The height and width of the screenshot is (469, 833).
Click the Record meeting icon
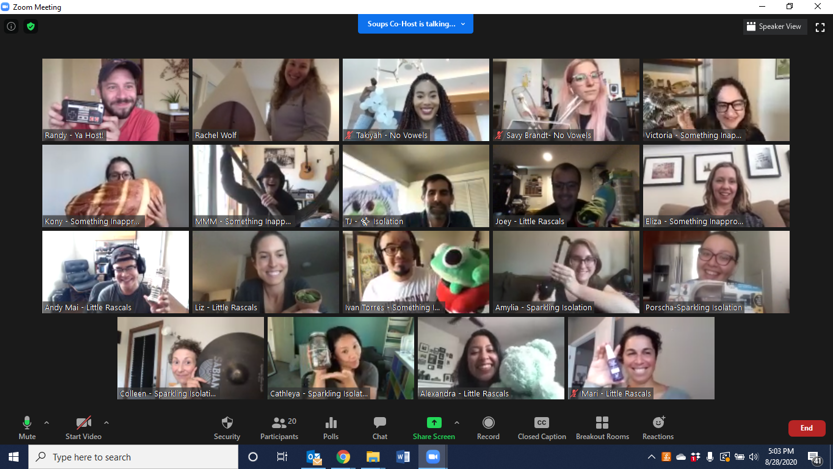click(x=488, y=427)
